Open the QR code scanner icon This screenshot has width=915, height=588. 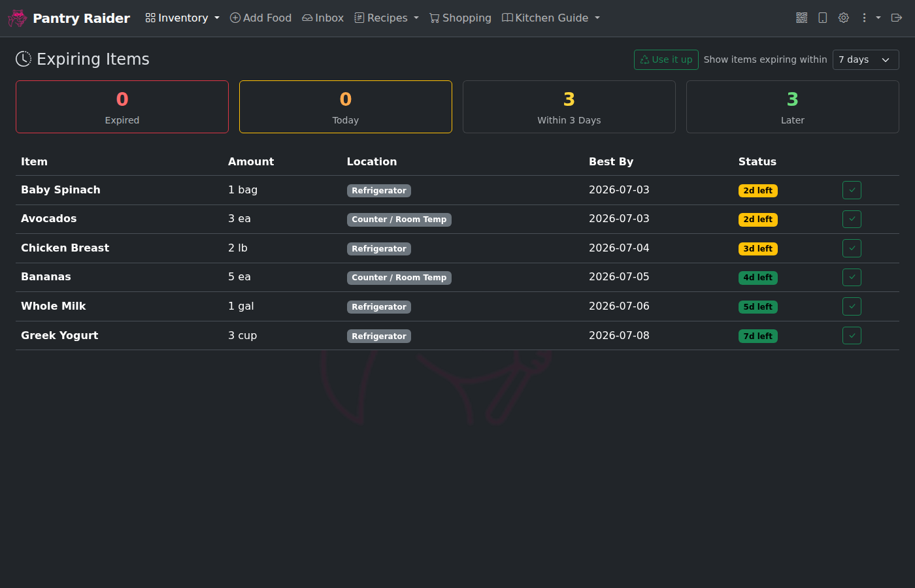[x=802, y=18]
